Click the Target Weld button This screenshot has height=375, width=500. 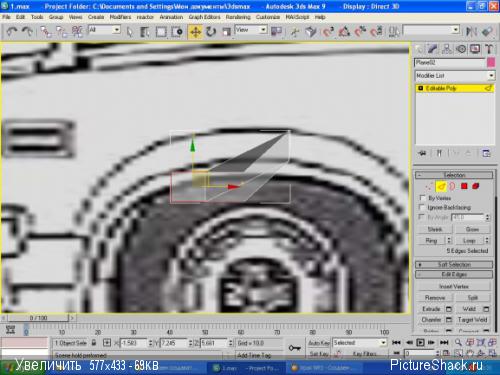pyautogui.click(x=472, y=320)
